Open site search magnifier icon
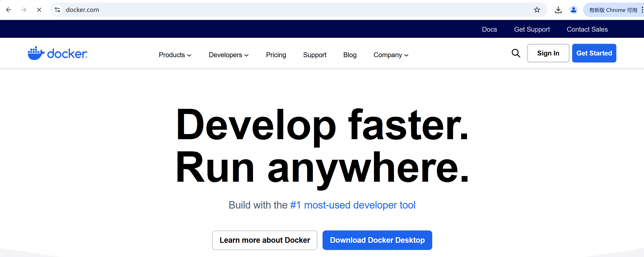The image size is (644, 257). tap(516, 53)
